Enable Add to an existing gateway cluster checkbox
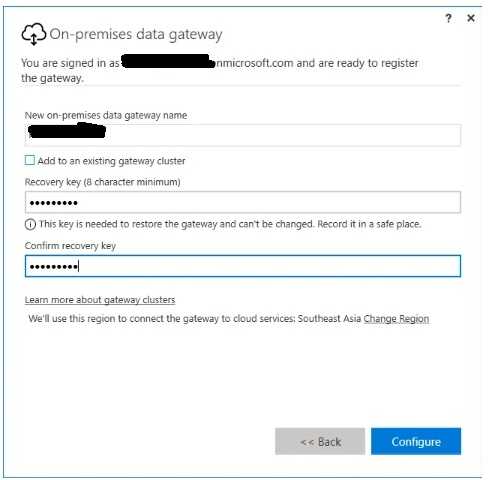This screenshot has height=480, width=488. (x=30, y=160)
